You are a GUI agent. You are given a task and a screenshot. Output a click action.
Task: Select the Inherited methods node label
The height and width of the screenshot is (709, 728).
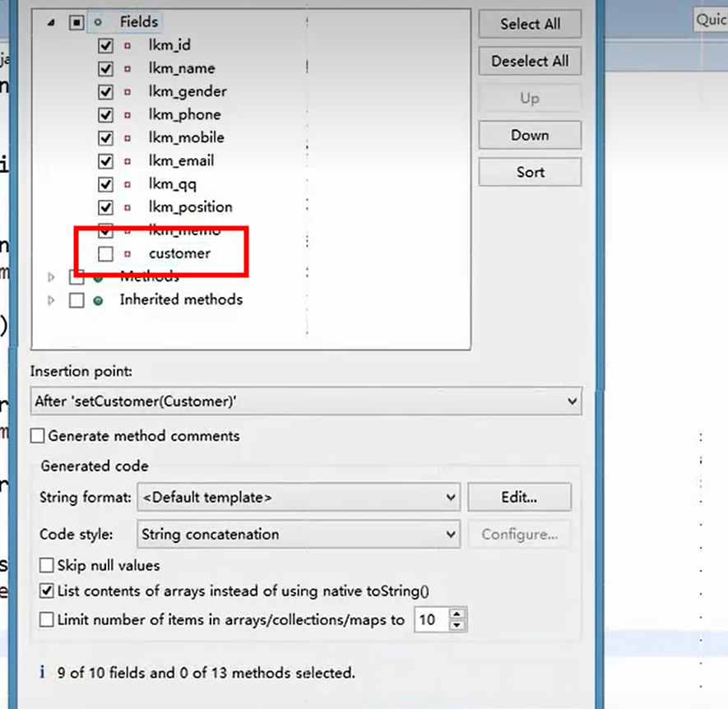tap(181, 299)
